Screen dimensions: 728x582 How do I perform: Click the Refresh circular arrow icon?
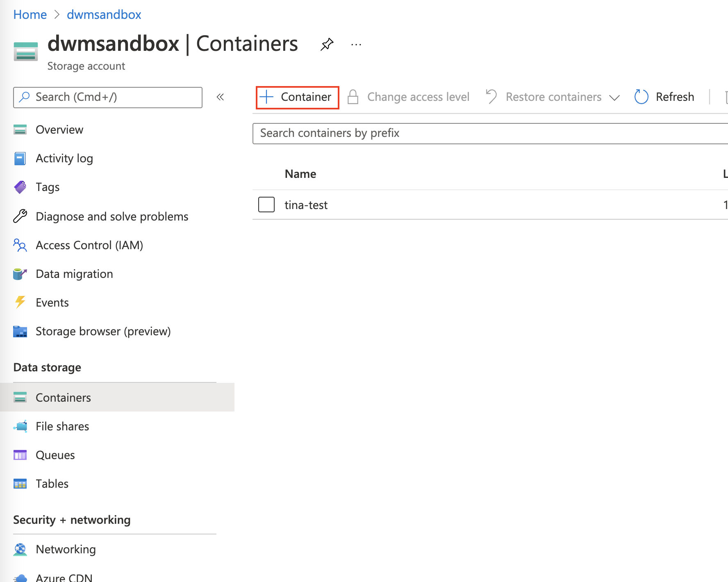point(642,97)
